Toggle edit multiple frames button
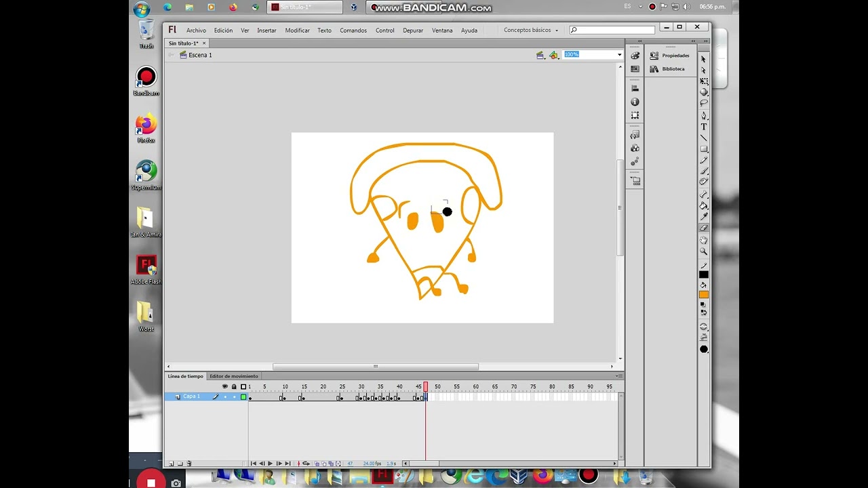 click(x=331, y=464)
